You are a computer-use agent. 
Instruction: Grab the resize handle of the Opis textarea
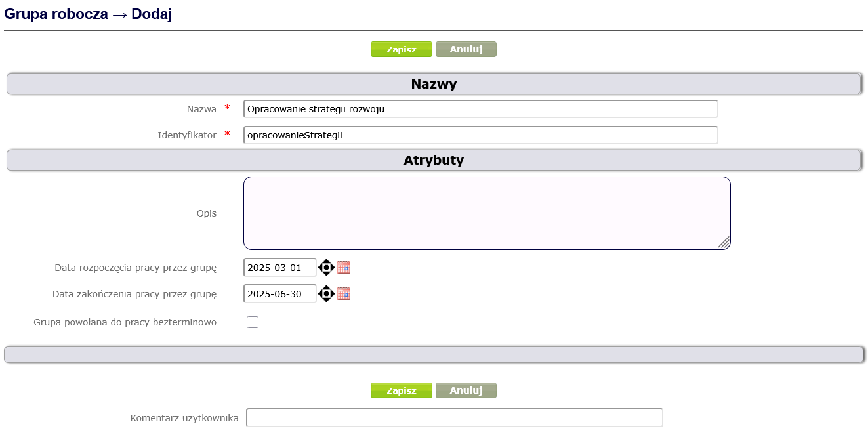(724, 243)
